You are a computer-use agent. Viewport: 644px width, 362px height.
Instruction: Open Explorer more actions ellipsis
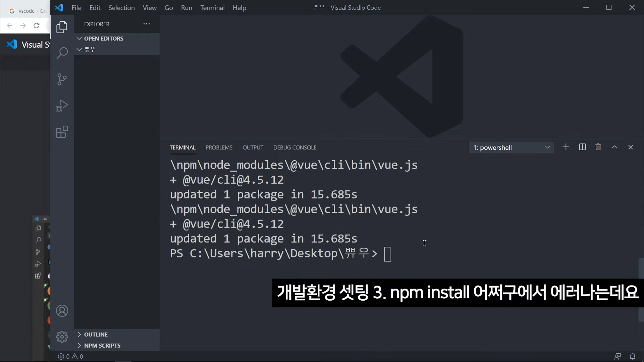click(147, 24)
